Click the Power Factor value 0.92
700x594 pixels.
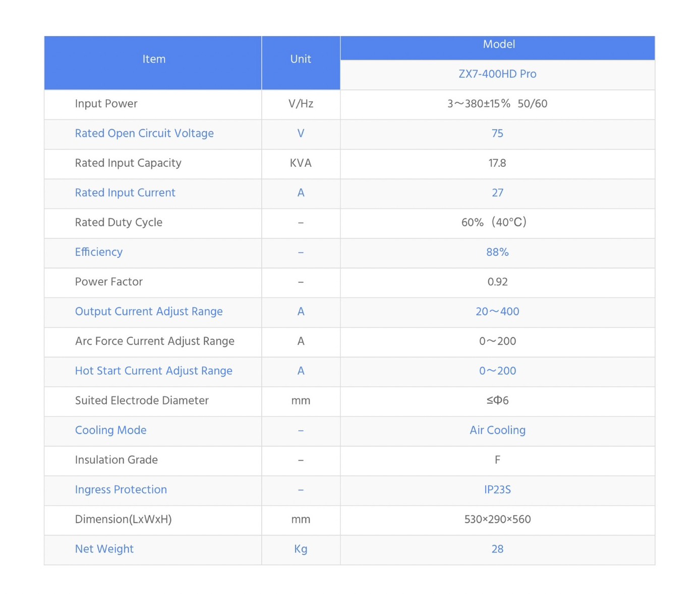[x=497, y=282]
